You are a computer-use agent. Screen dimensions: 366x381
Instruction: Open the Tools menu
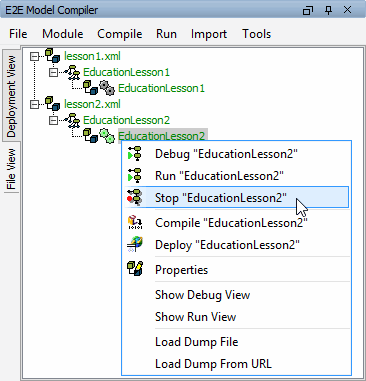coord(256,34)
